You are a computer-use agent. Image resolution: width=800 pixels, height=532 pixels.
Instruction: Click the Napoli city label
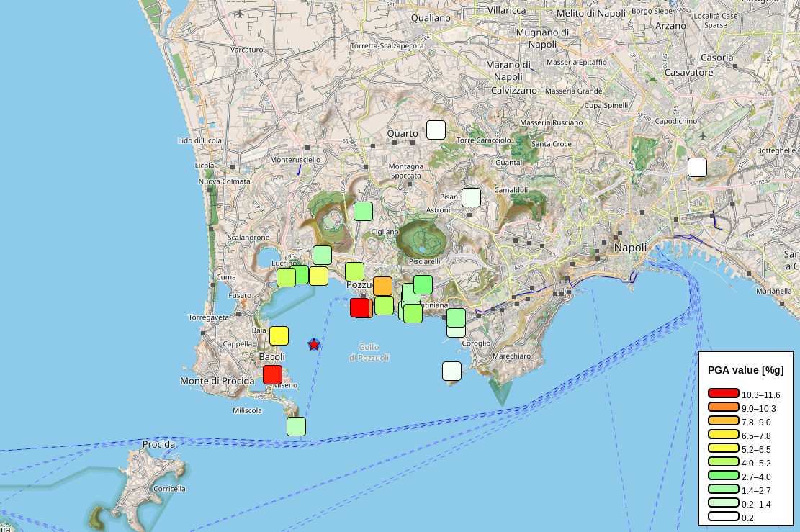630,248
